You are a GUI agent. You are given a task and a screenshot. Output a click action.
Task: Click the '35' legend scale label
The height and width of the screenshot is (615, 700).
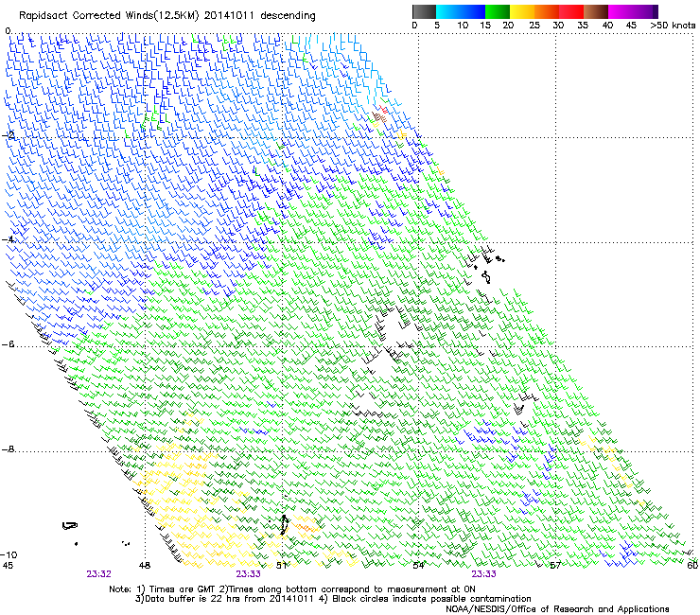click(x=583, y=25)
